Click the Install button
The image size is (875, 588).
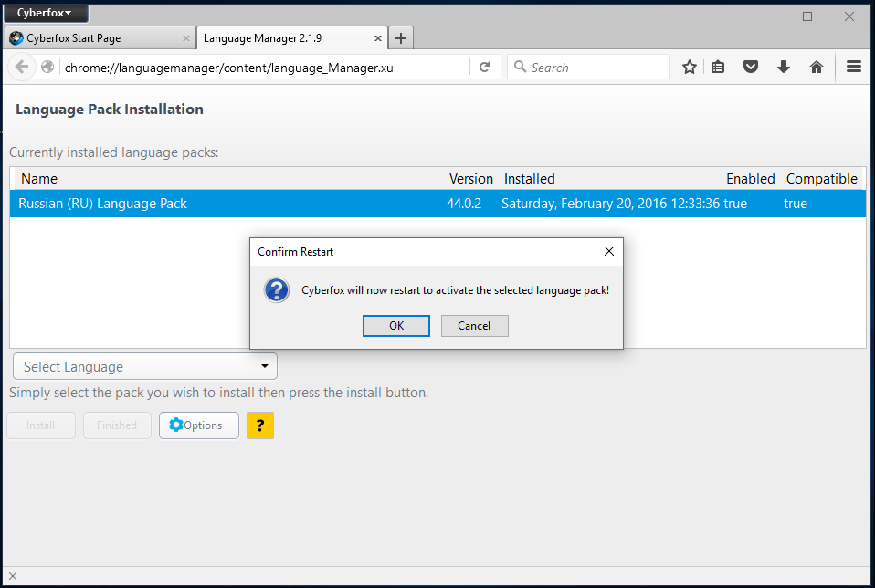tap(41, 425)
